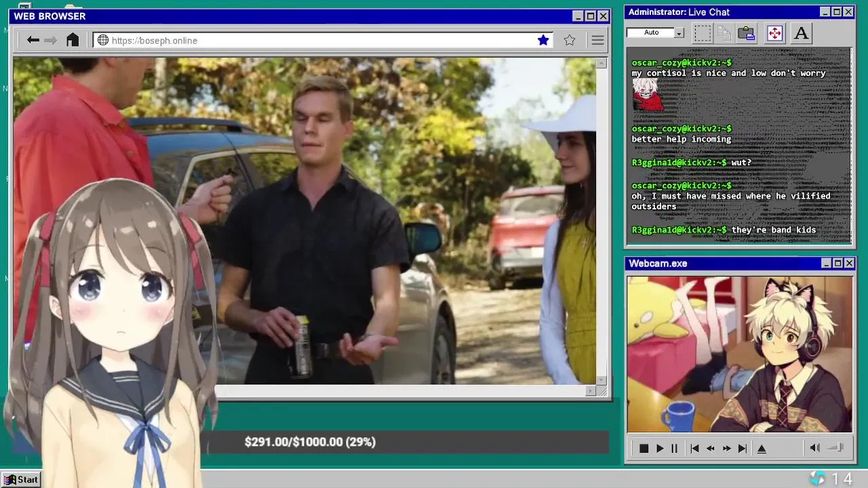Go back in the web browser
Screen dimensions: 868x488
(x=33, y=40)
